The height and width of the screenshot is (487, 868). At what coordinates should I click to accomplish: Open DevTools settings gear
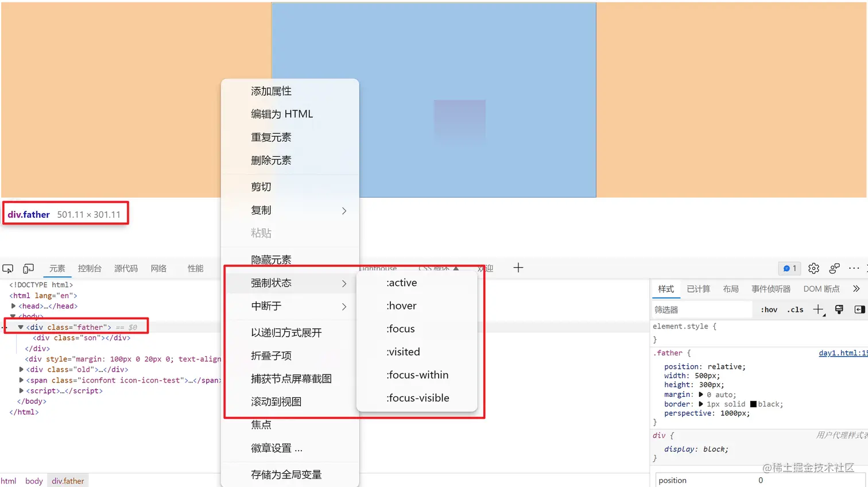point(813,268)
